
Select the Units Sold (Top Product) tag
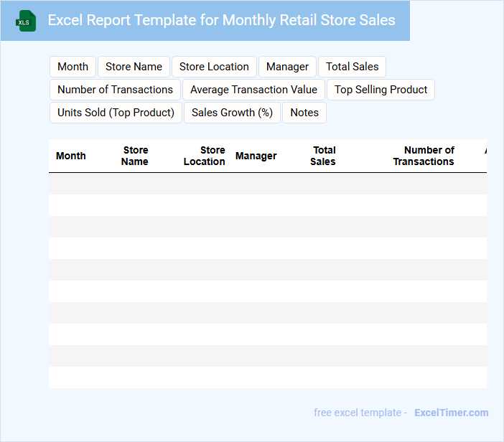click(116, 113)
